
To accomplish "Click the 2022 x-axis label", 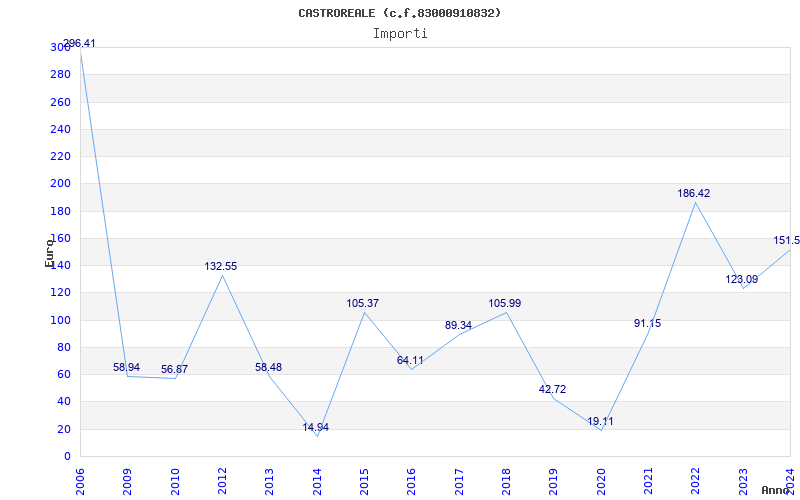I will point(695,482).
